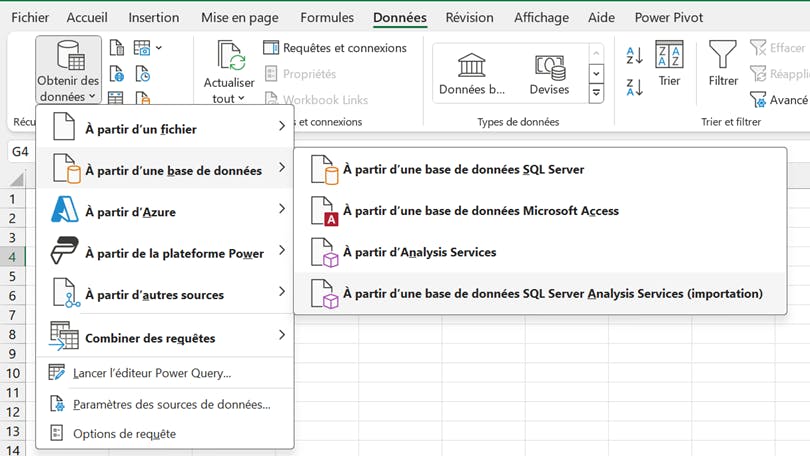810x456 pixels.
Task: Switch to the Révision tab
Action: coord(469,18)
